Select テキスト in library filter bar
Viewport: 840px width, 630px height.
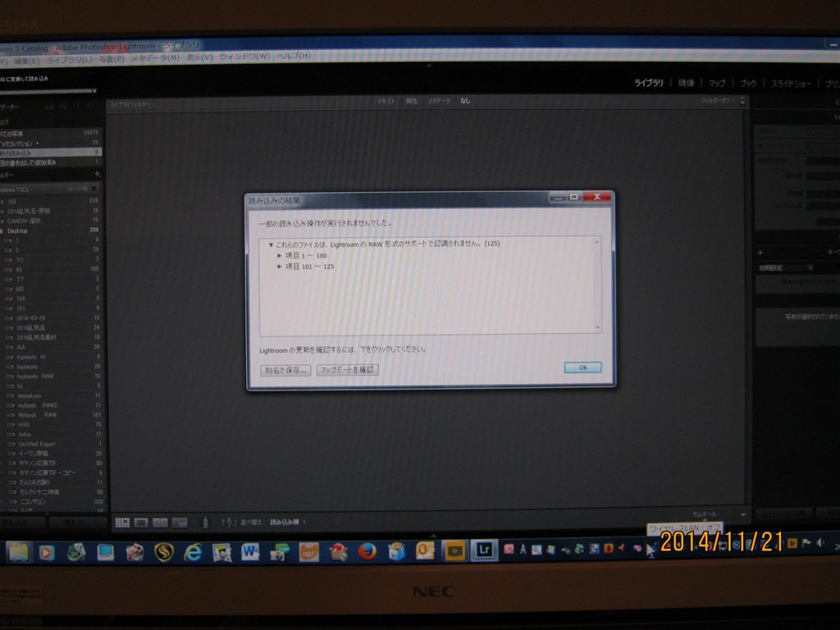386,101
